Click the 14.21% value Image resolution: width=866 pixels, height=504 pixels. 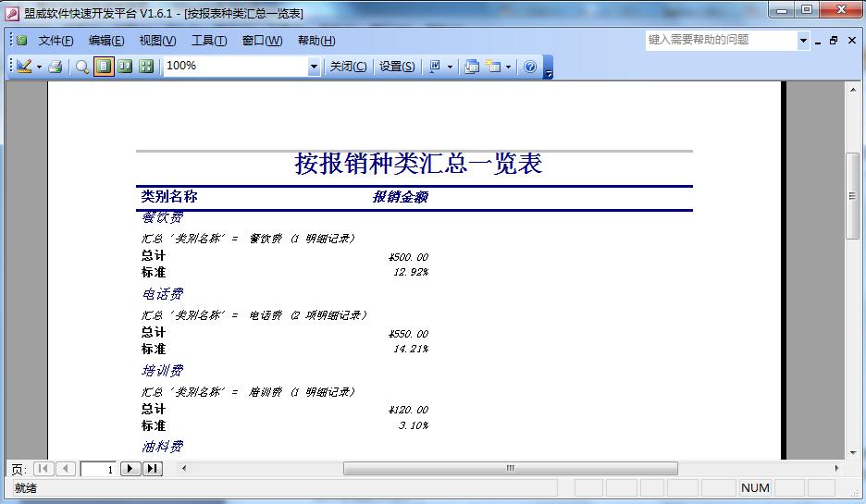(411, 349)
